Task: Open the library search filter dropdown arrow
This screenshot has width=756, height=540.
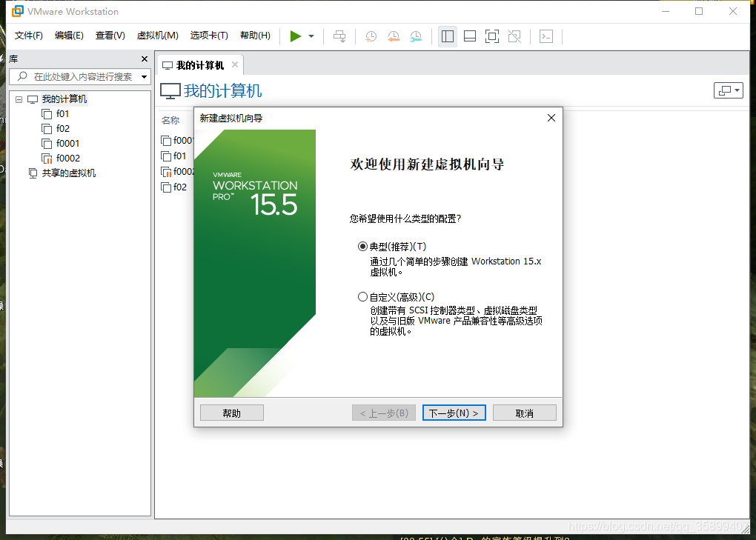Action: pyautogui.click(x=144, y=76)
